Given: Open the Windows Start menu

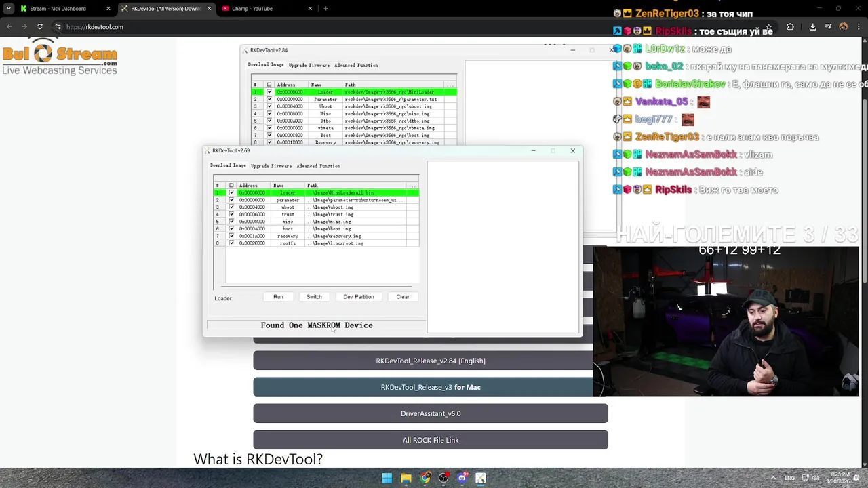Looking at the screenshot, I should pyautogui.click(x=387, y=478).
